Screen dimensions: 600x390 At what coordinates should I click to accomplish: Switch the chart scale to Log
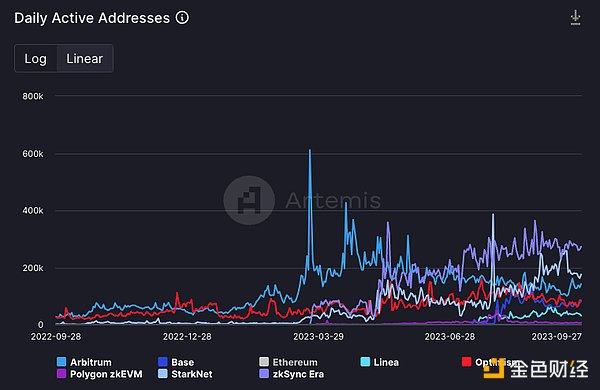coord(36,59)
